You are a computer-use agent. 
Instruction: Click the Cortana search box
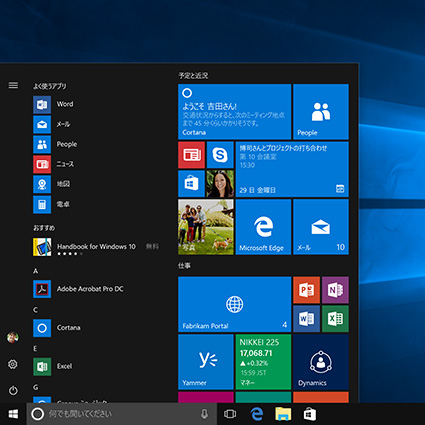pos(122,414)
